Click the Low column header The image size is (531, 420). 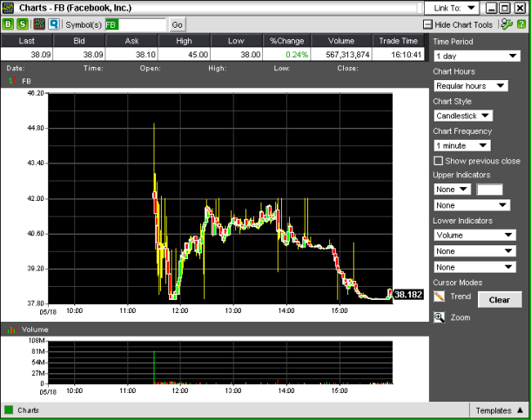pyautogui.click(x=236, y=41)
